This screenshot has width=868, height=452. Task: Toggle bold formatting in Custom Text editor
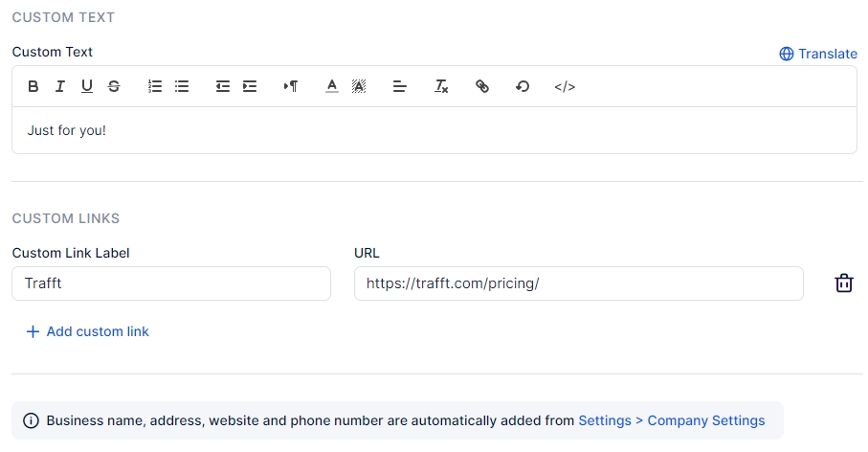coord(33,86)
